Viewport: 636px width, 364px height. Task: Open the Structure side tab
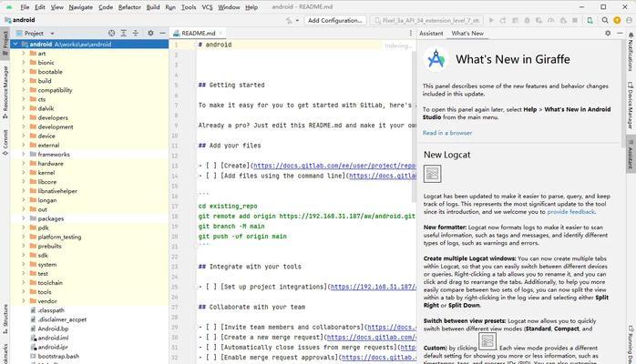[x=5, y=318]
